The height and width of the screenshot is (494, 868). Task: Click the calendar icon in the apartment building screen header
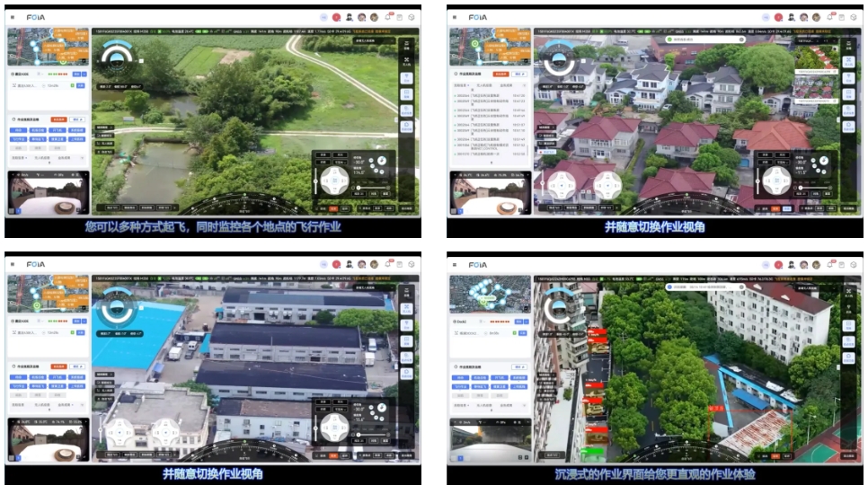click(x=841, y=263)
